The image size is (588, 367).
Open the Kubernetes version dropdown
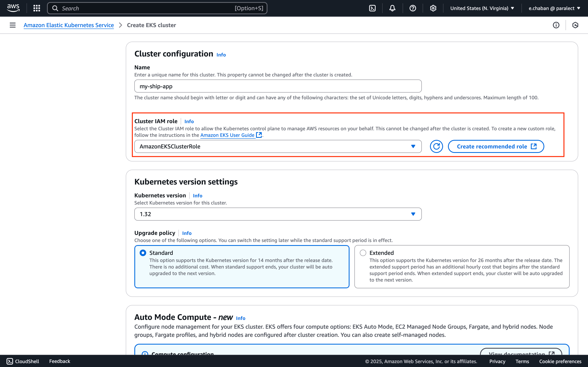click(x=278, y=214)
